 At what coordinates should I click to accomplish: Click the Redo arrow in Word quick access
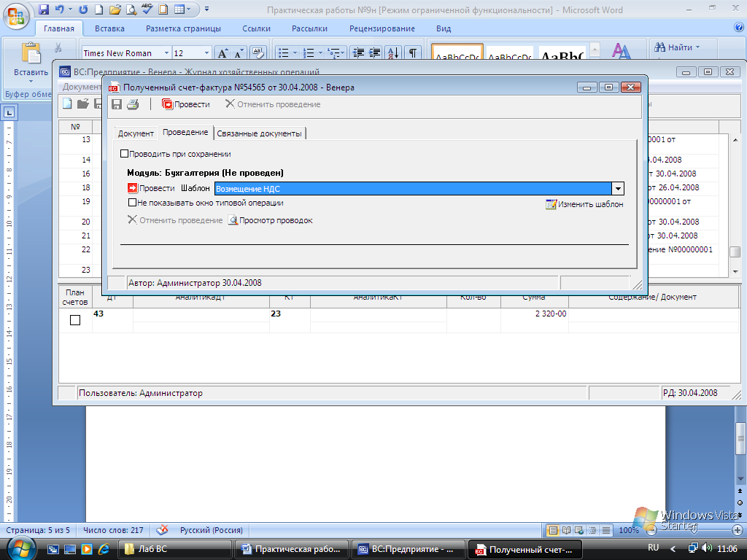(x=83, y=9)
